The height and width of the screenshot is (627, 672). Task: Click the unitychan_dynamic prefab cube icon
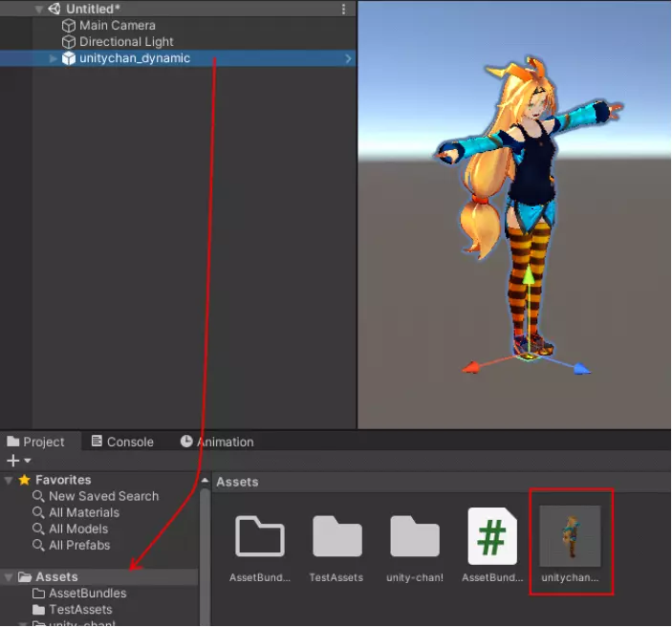tap(69, 58)
